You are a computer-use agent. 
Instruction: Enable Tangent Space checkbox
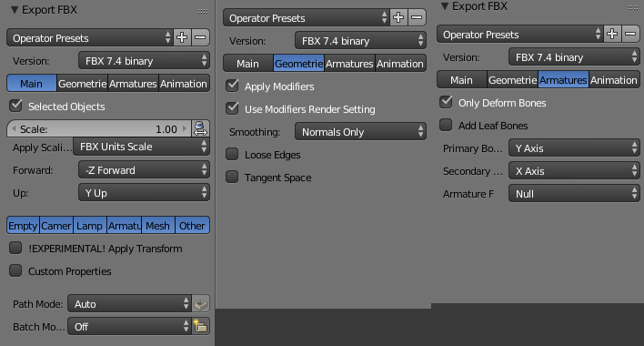(232, 178)
